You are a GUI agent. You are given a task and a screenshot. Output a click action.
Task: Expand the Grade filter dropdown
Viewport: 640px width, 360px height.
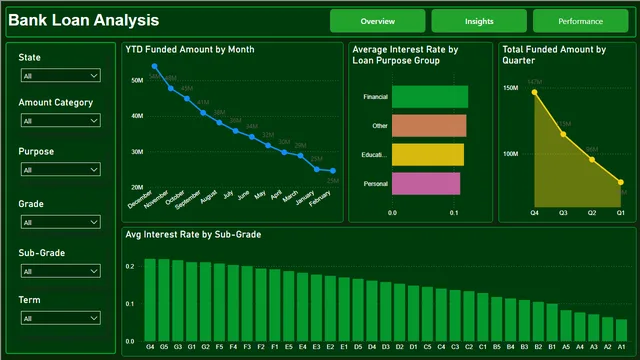(61, 222)
